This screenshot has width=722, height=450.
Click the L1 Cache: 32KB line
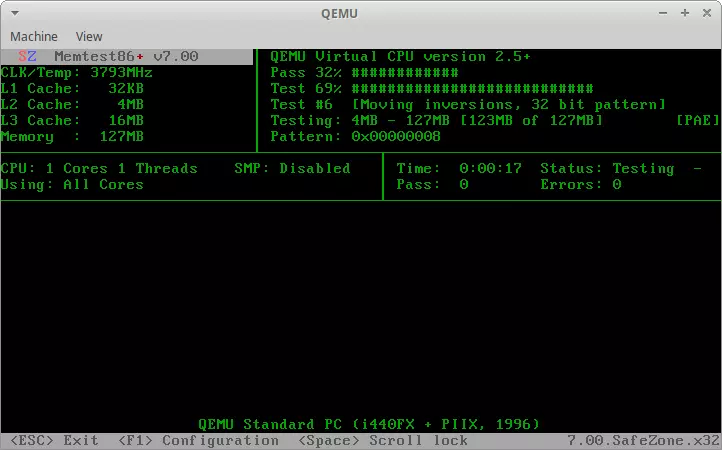coord(72,88)
